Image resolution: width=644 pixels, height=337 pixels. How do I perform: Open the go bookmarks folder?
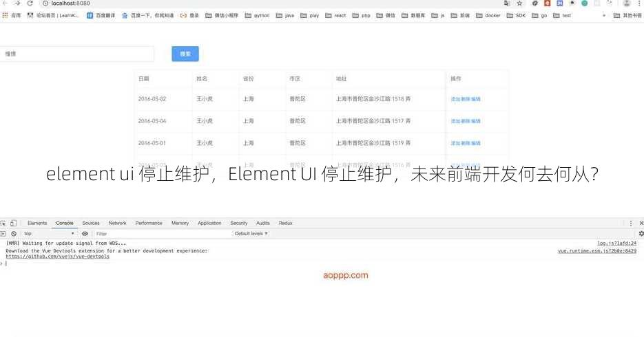539,15
